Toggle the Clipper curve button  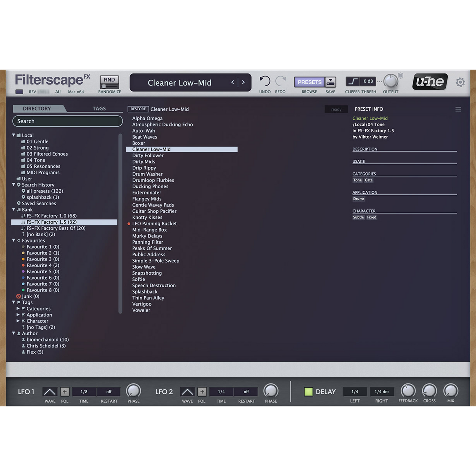(x=352, y=81)
